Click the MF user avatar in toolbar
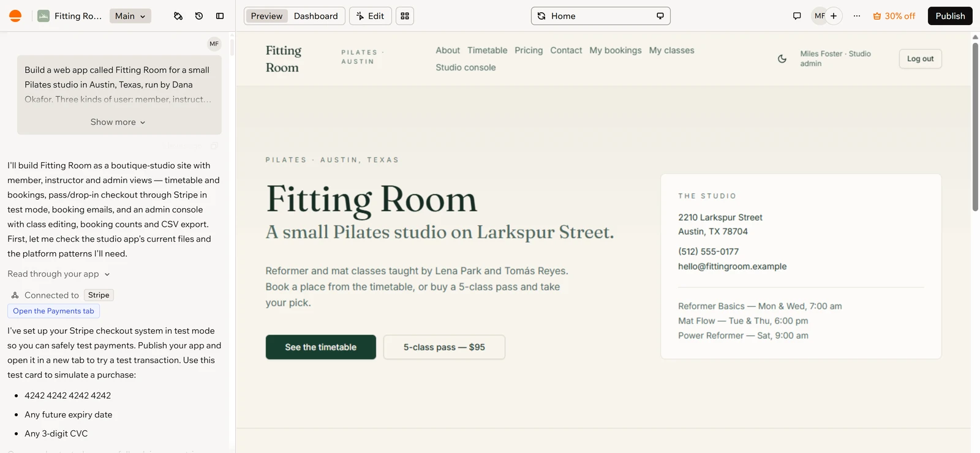This screenshot has height=453, width=980. (x=819, y=16)
